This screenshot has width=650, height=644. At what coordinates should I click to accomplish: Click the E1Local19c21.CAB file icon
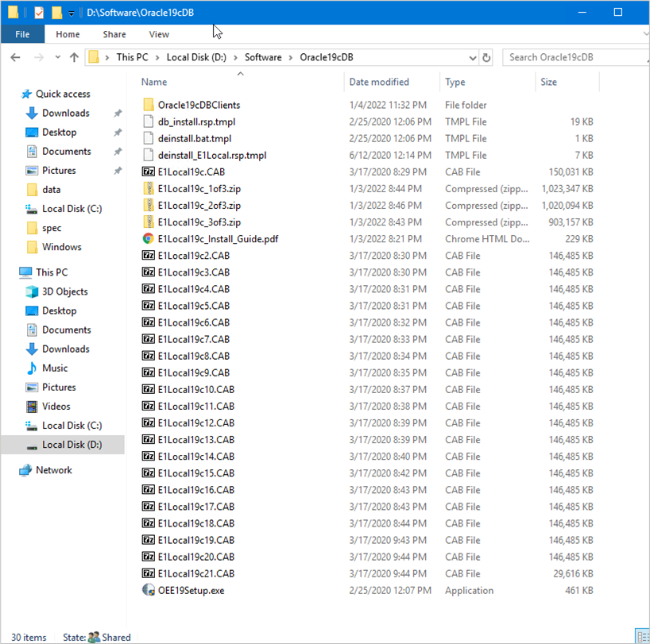tap(149, 573)
